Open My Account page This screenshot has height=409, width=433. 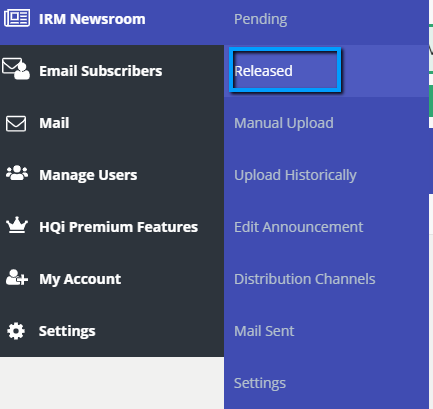coord(80,279)
